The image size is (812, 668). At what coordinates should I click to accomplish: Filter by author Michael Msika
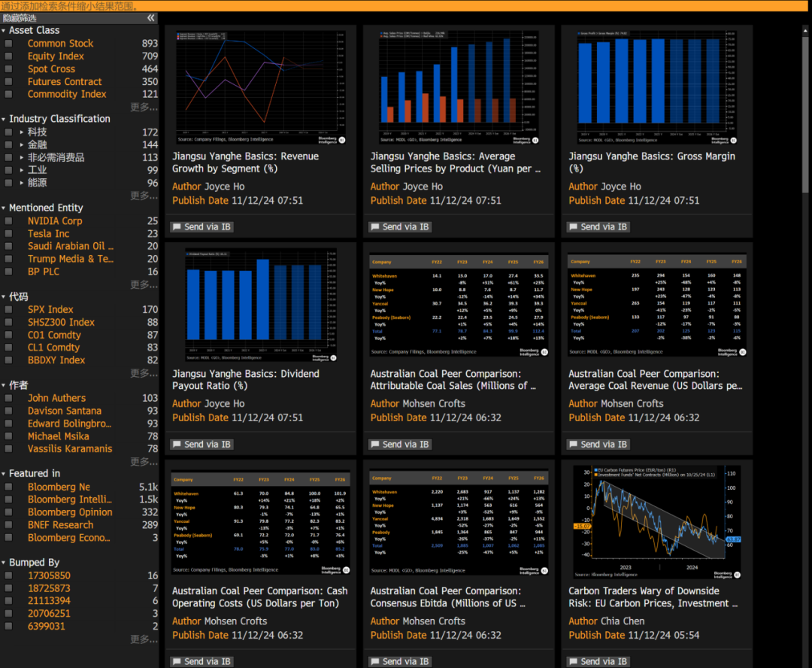[x=59, y=436]
